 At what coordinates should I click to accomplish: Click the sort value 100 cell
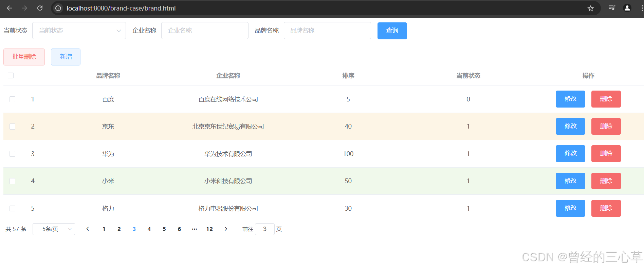click(348, 154)
